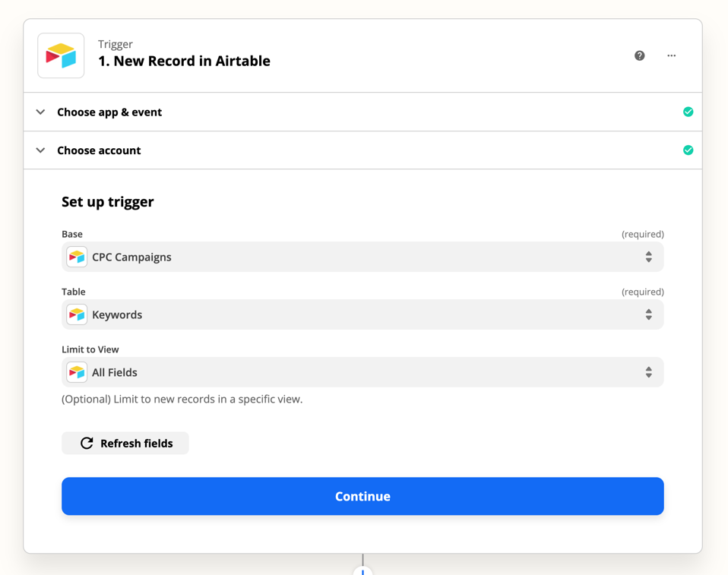Click the title 1. New Record in Airtable

185,61
